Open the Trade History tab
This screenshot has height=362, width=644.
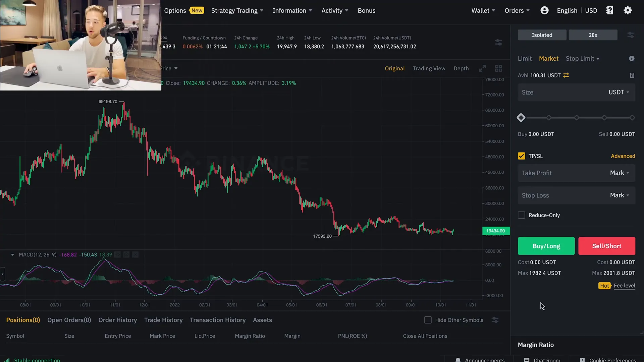tap(164, 319)
